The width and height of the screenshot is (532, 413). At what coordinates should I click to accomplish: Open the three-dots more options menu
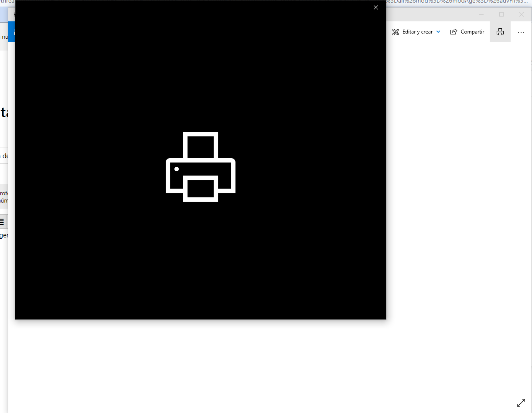click(521, 32)
